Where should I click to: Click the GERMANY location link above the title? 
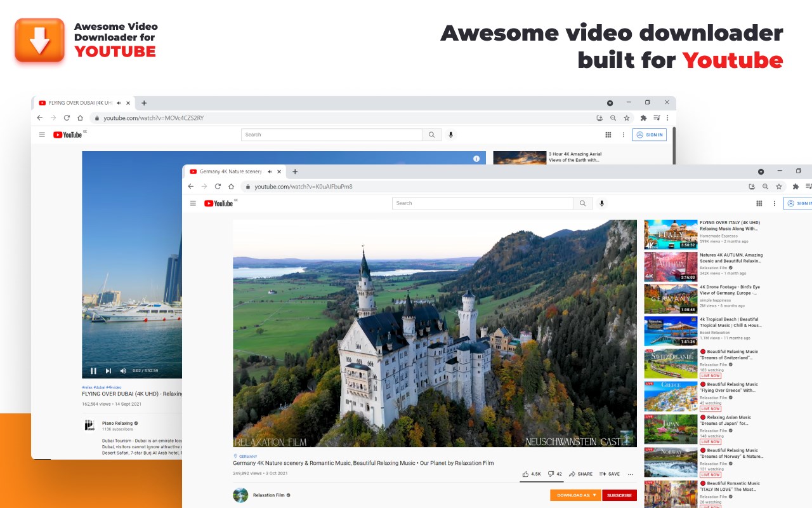248,457
